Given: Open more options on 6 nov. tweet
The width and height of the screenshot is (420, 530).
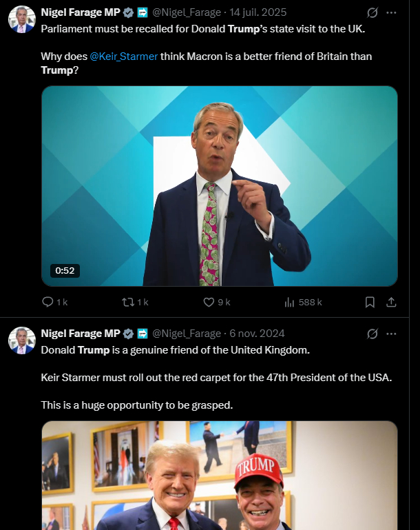Looking at the screenshot, I should (391, 334).
